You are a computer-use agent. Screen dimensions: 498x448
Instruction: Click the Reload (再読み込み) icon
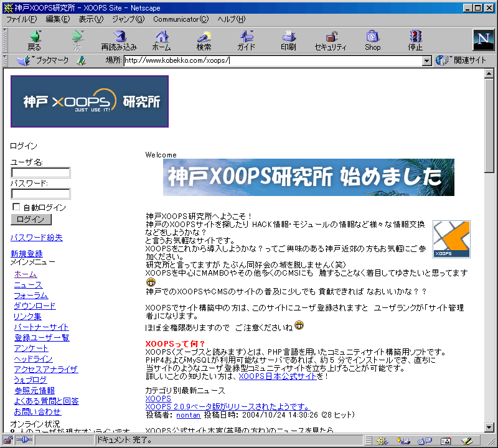[x=119, y=40]
